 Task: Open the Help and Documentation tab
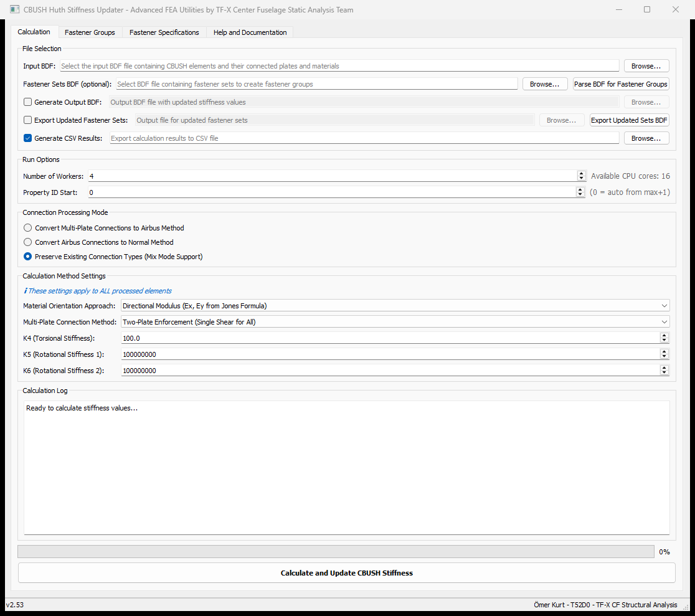[249, 32]
